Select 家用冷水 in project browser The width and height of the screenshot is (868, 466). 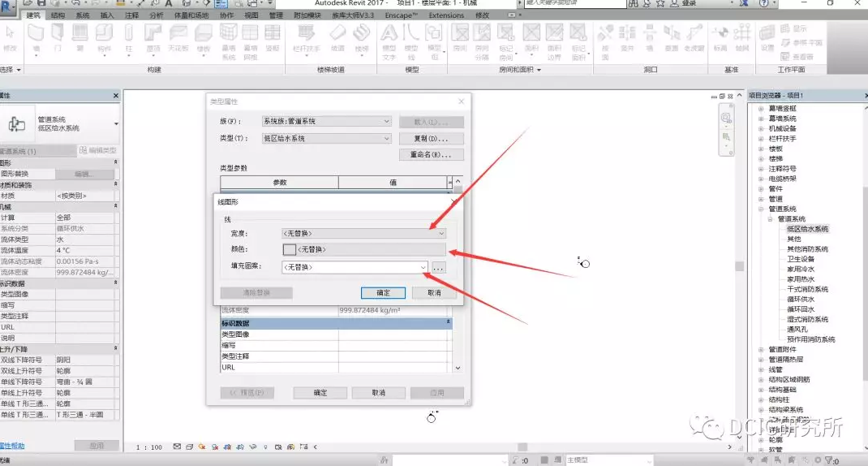pos(801,270)
